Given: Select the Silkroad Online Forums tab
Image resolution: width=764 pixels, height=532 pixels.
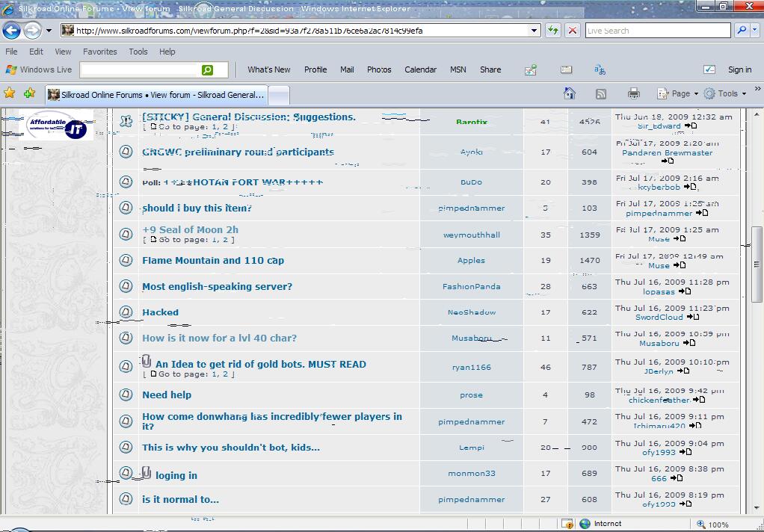Looking at the screenshot, I should (155, 95).
